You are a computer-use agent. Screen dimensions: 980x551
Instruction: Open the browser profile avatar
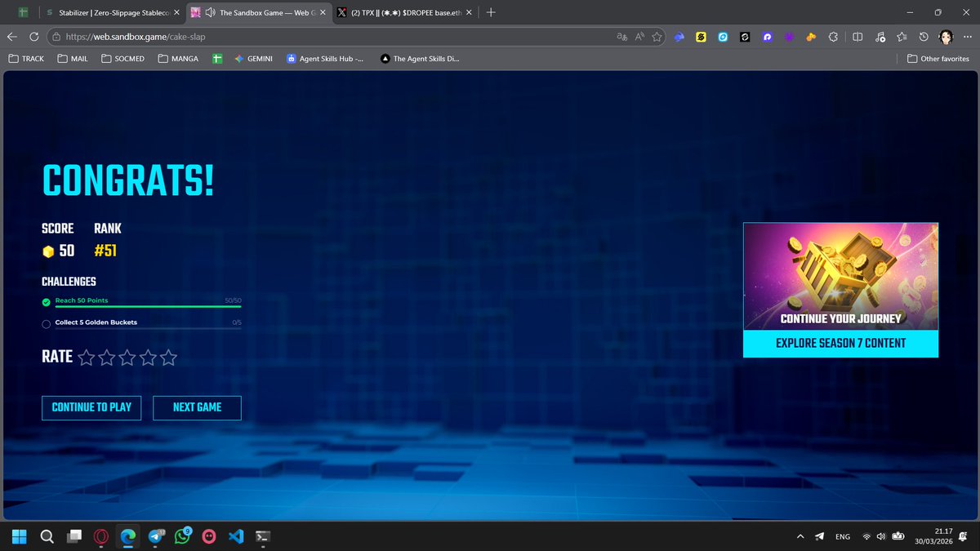pyautogui.click(x=946, y=37)
